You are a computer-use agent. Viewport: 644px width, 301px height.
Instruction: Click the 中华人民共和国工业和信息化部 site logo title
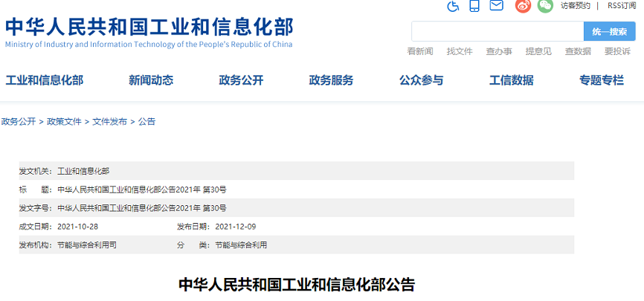tap(149, 27)
